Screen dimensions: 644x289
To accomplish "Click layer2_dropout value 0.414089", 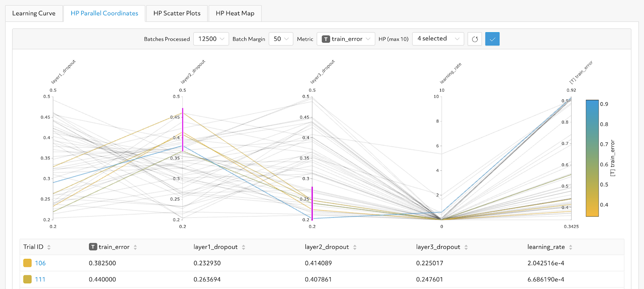I will [318, 263].
